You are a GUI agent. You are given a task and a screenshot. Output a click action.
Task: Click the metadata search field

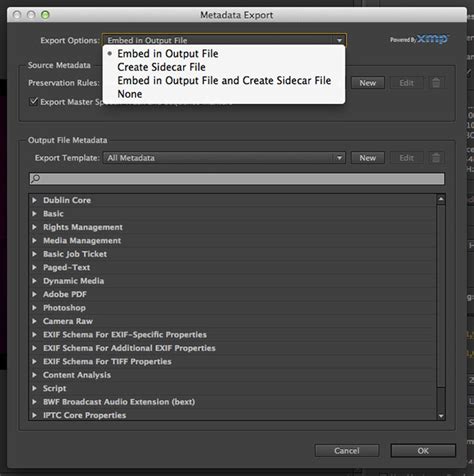237,179
